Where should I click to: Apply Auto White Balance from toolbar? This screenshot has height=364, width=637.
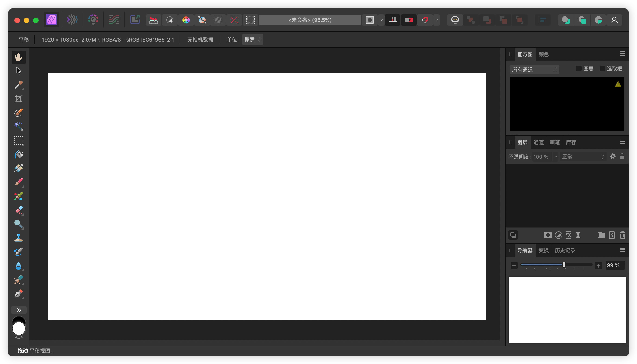click(x=202, y=20)
